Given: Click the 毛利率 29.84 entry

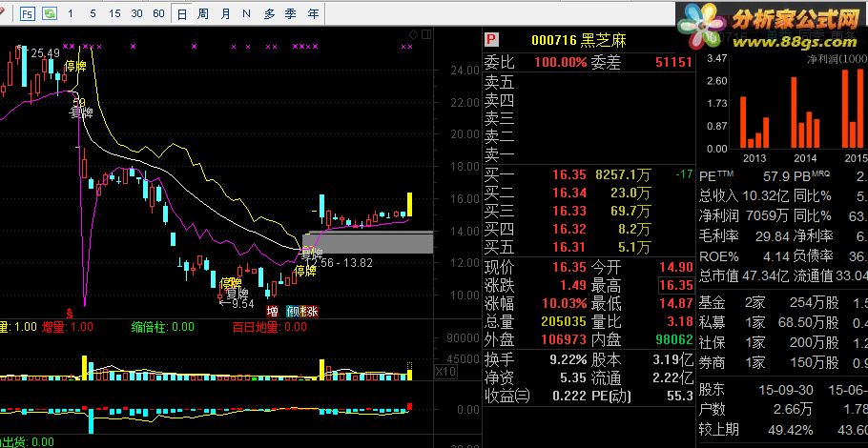Looking at the screenshot, I should point(743,236).
